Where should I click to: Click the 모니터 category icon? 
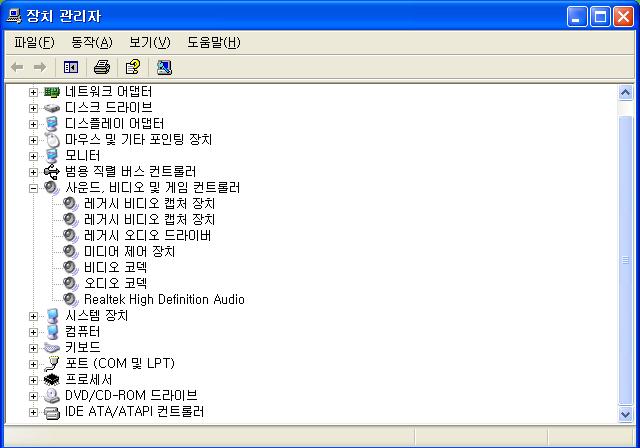click(52, 155)
